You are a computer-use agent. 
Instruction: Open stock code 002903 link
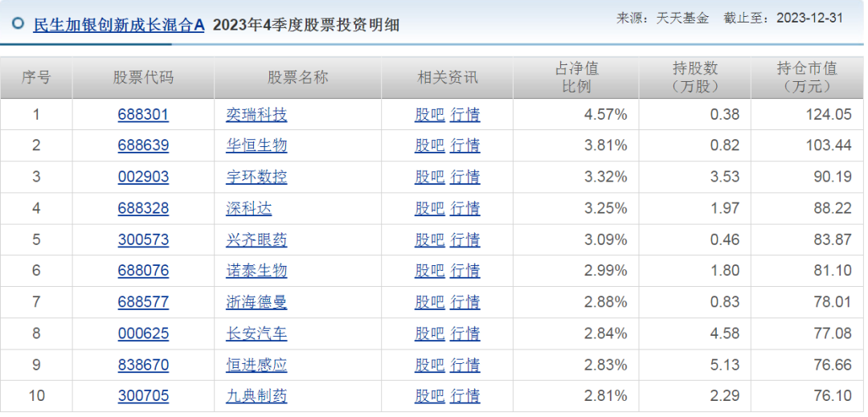143,177
